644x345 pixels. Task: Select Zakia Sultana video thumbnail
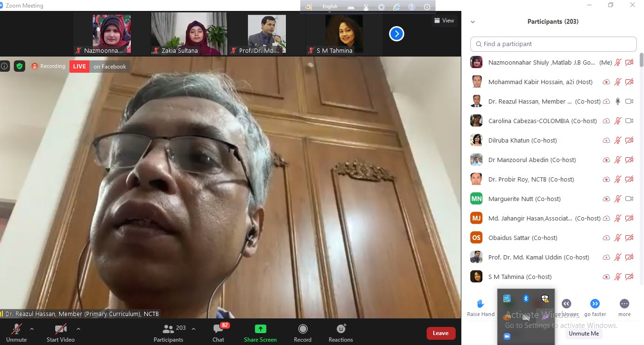(x=189, y=34)
